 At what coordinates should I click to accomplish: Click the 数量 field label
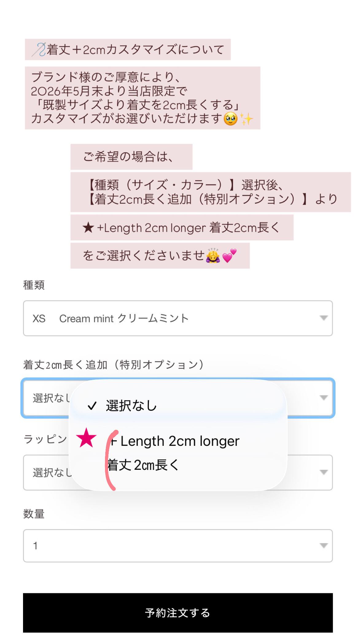tap(34, 513)
